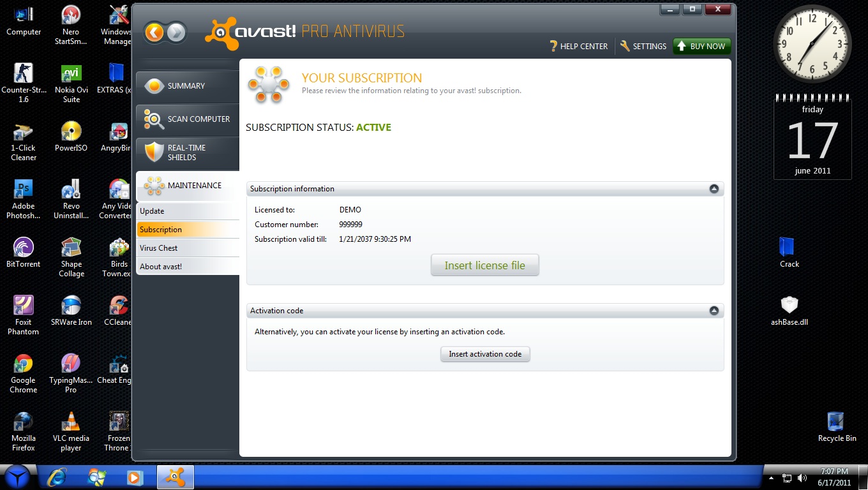Go back with the orange arrow button
The width and height of the screenshot is (868, 490).
coord(154,33)
